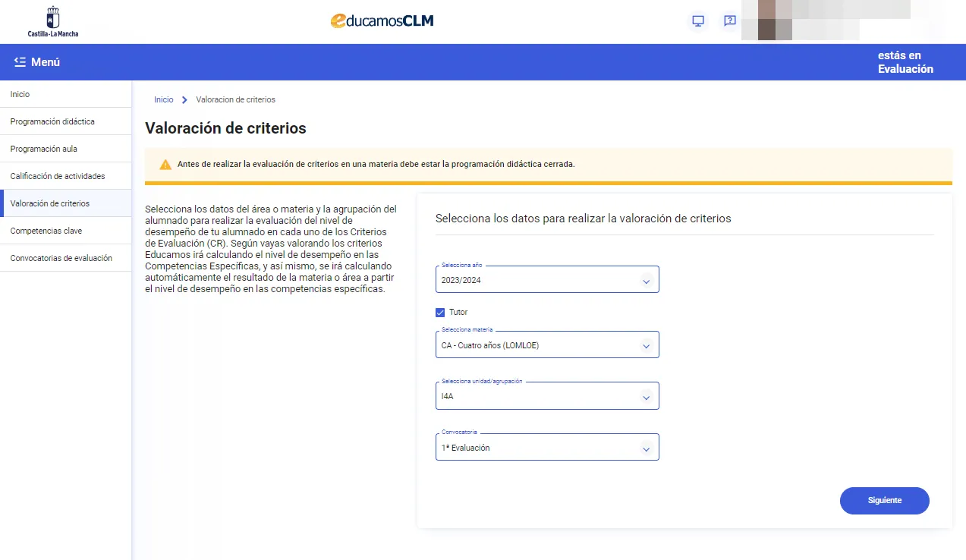This screenshot has width=966, height=560.
Task: Click the user profile picture
Action: point(766,20)
